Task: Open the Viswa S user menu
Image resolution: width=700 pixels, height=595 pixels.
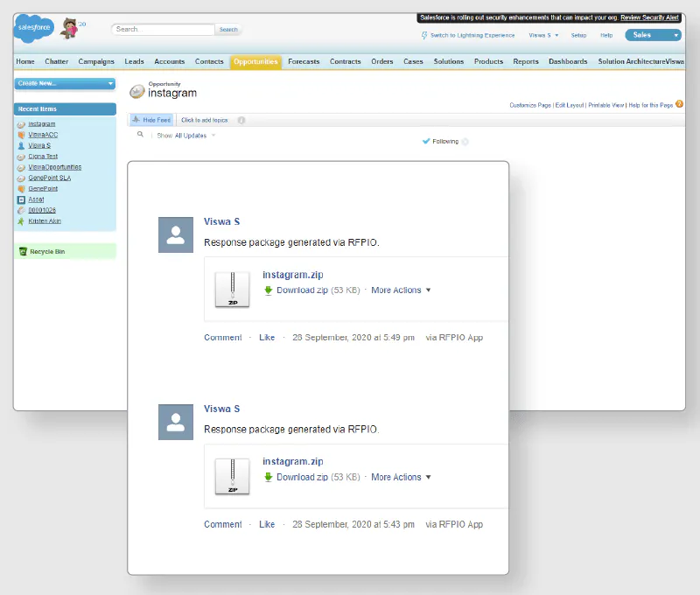Action: pos(543,35)
